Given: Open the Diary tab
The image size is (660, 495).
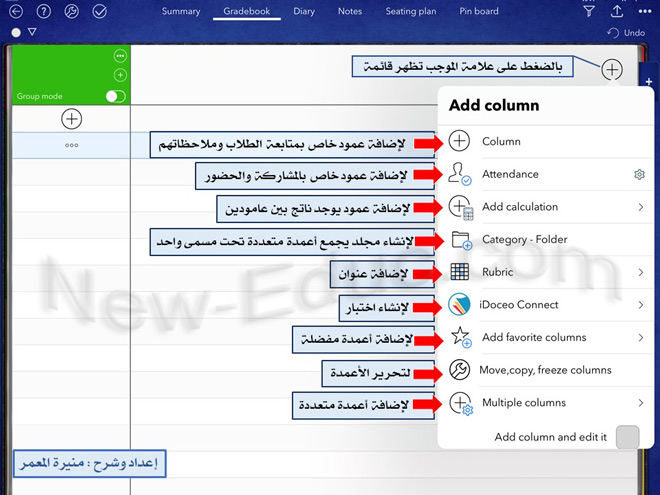Looking at the screenshot, I should point(304,11).
